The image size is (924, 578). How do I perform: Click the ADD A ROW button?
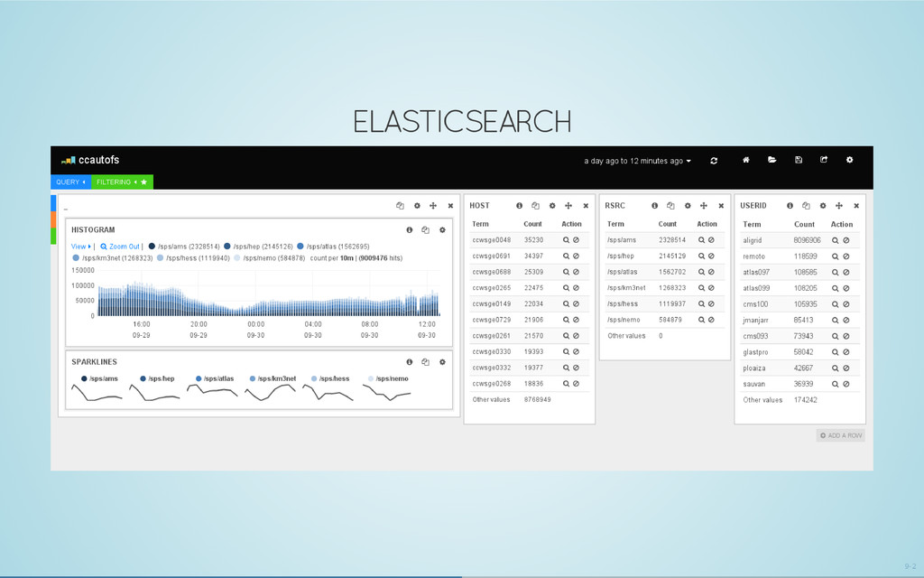(841, 435)
